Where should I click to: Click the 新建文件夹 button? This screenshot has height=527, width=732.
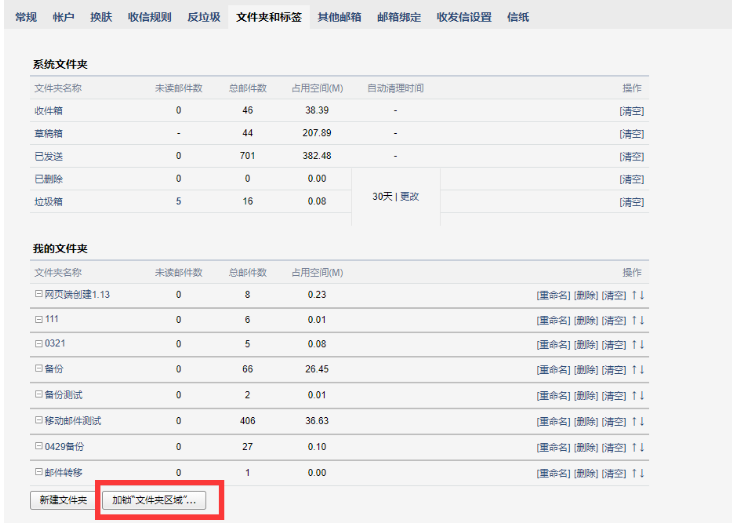(63, 500)
